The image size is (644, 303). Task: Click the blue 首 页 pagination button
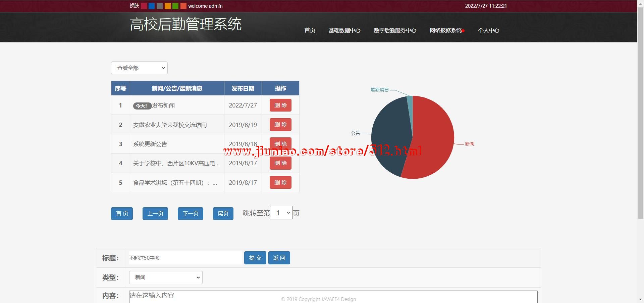122,214
